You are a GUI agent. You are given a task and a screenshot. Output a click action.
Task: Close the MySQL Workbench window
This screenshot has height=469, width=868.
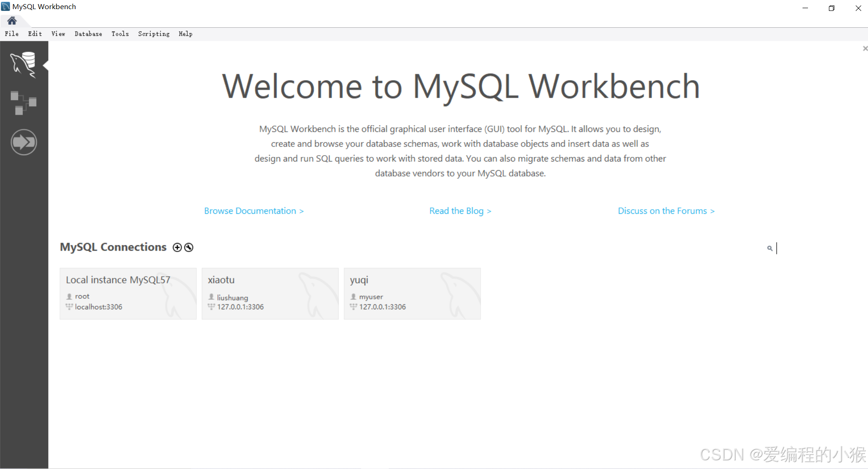coord(858,8)
